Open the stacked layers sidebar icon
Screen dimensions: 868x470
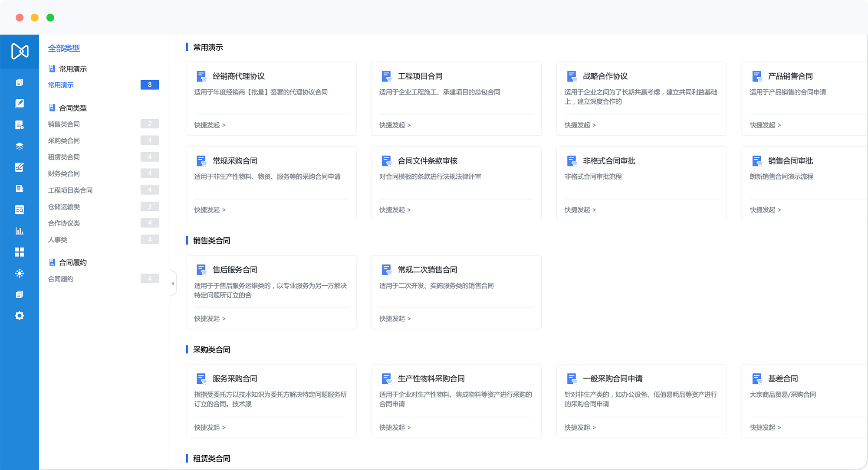tap(20, 146)
